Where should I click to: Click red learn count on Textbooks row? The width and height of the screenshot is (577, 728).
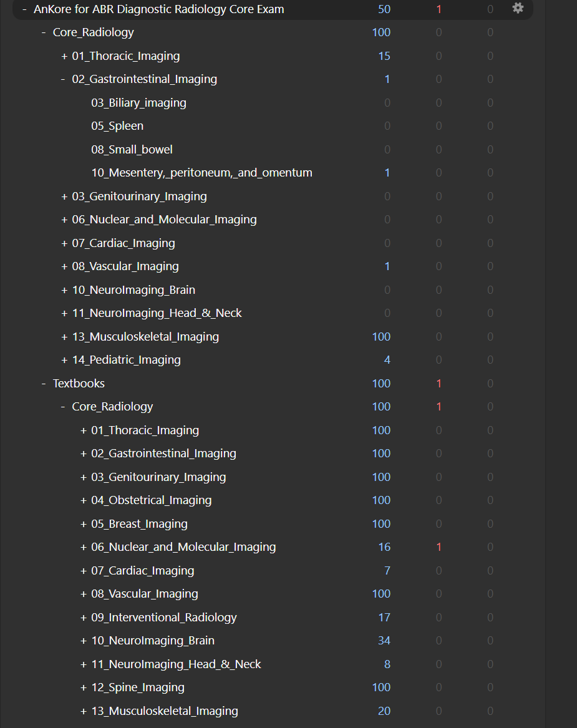pyautogui.click(x=439, y=384)
